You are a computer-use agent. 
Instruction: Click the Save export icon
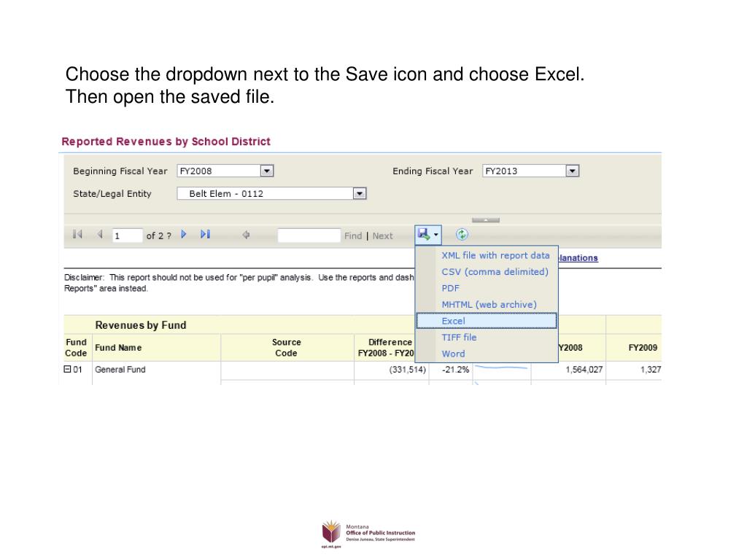424,234
